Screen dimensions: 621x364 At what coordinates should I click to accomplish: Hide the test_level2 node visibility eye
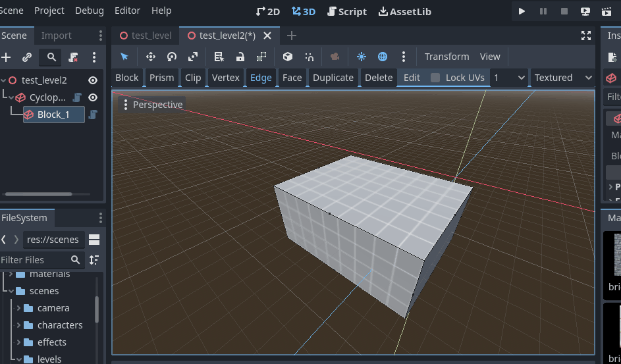coord(93,80)
